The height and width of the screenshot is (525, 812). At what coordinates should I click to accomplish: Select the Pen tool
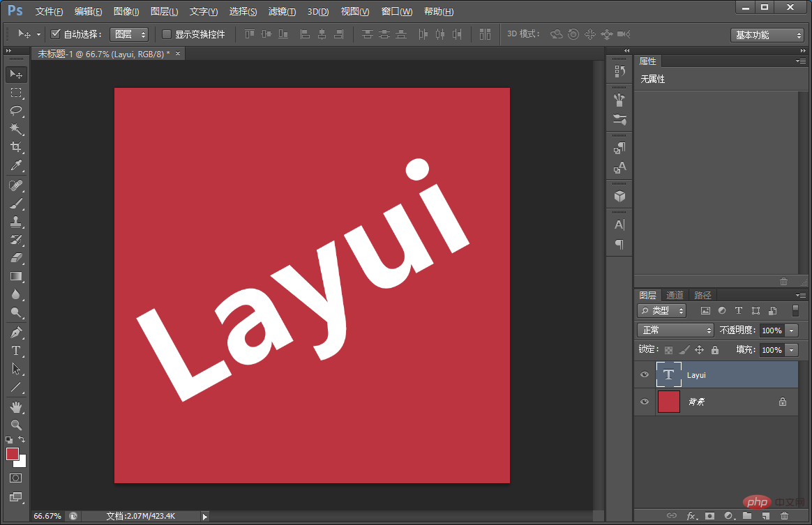click(16, 333)
